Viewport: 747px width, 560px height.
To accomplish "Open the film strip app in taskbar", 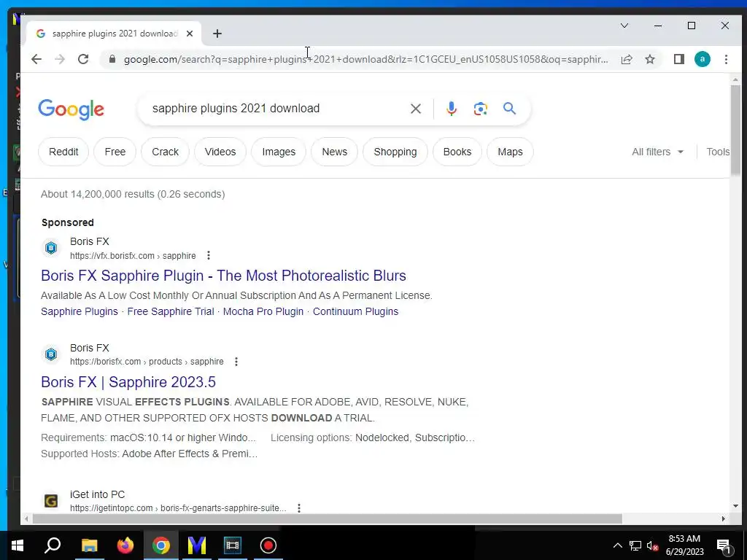I will (233, 545).
